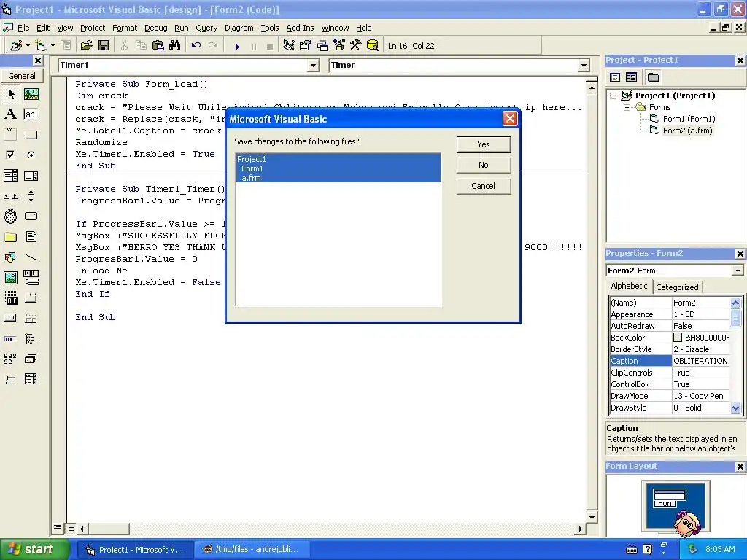The height and width of the screenshot is (560, 747).
Task: Select the ListBox control tool
Action: point(31,176)
